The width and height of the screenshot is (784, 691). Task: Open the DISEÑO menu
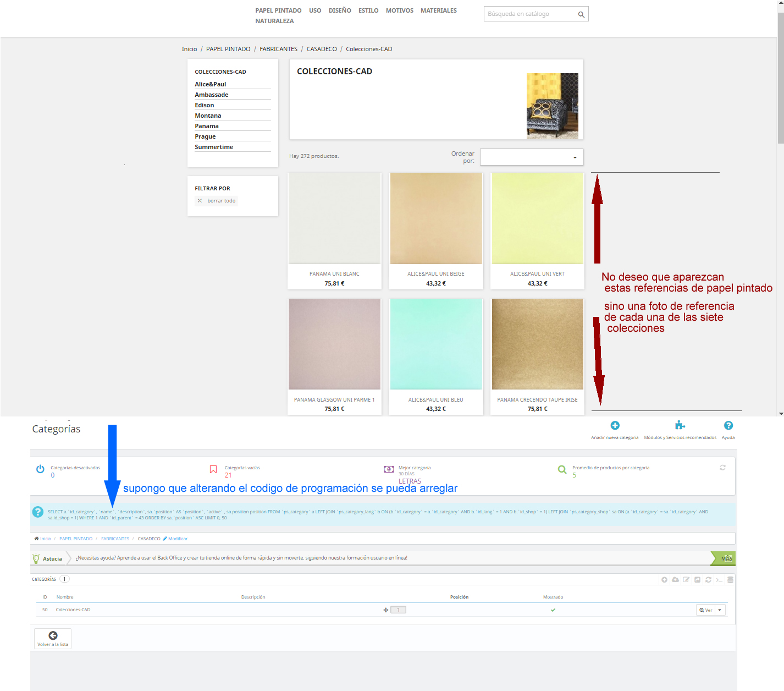point(340,10)
